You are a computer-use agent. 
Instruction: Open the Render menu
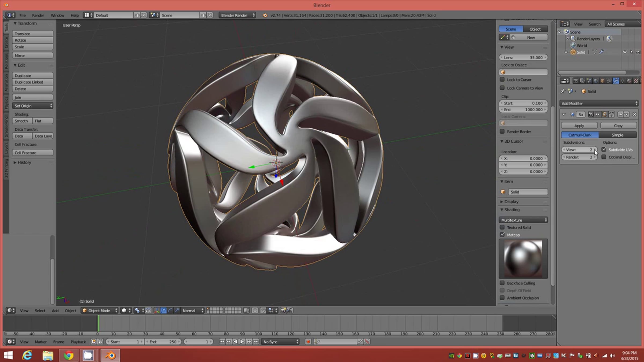click(38, 15)
